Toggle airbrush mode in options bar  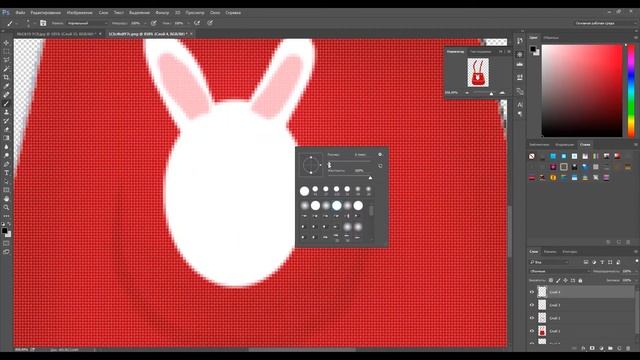coord(197,23)
